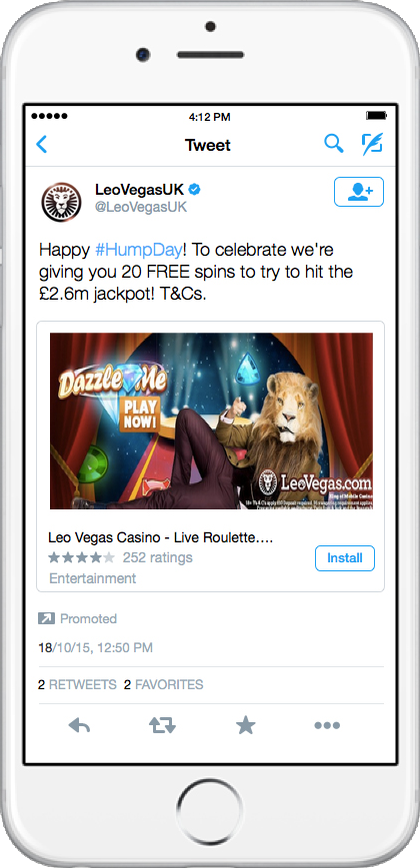Follow LeoVegasUK with the add-user button
This screenshot has height=868, width=420.
[358, 192]
